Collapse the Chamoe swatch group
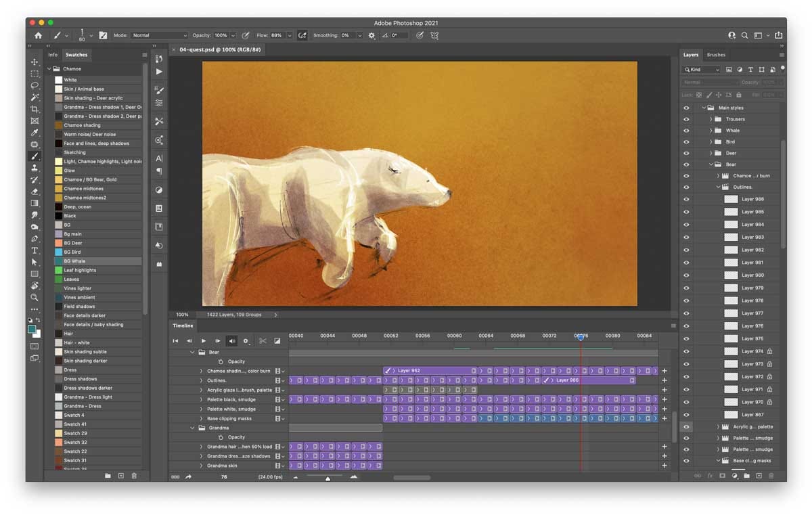The image size is (812, 515). tap(49, 69)
